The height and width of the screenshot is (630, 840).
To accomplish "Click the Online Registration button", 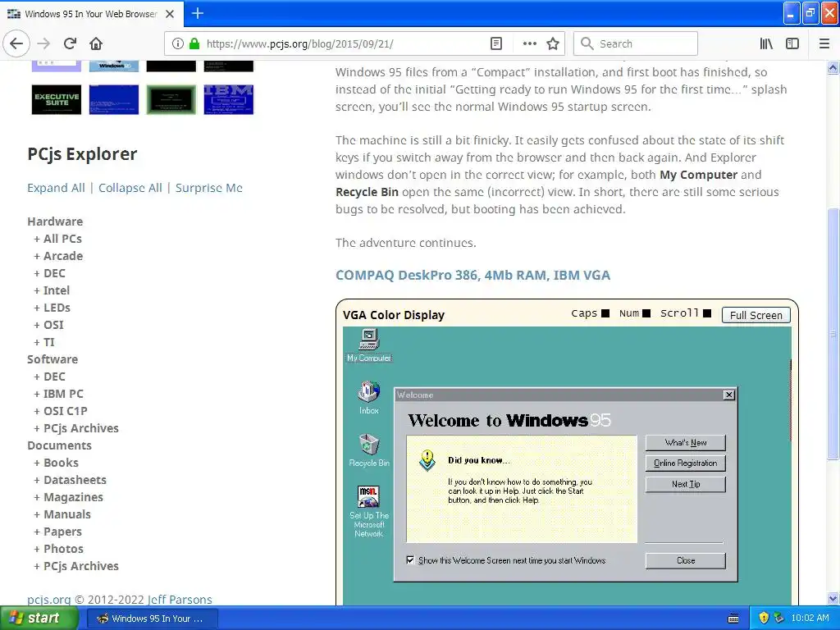I will tap(685, 463).
